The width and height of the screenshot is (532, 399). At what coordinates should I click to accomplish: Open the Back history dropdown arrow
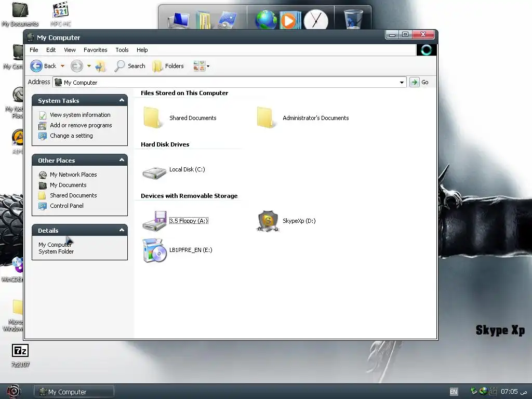[x=62, y=66]
